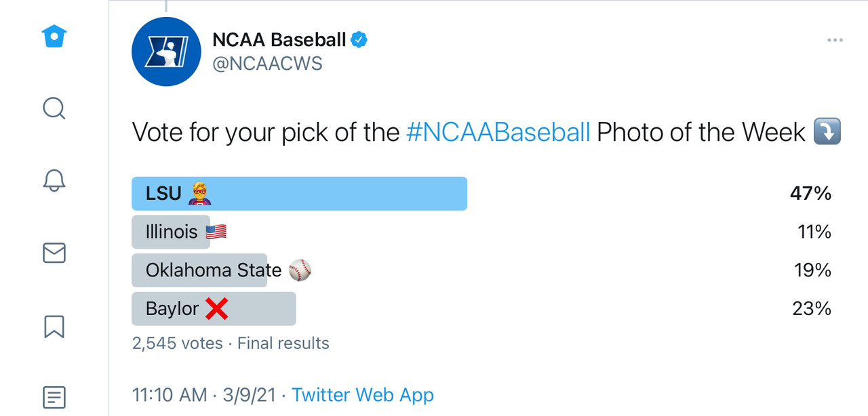Open the Notifications bell icon
Viewport: 868px width, 416px height.
point(54,180)
